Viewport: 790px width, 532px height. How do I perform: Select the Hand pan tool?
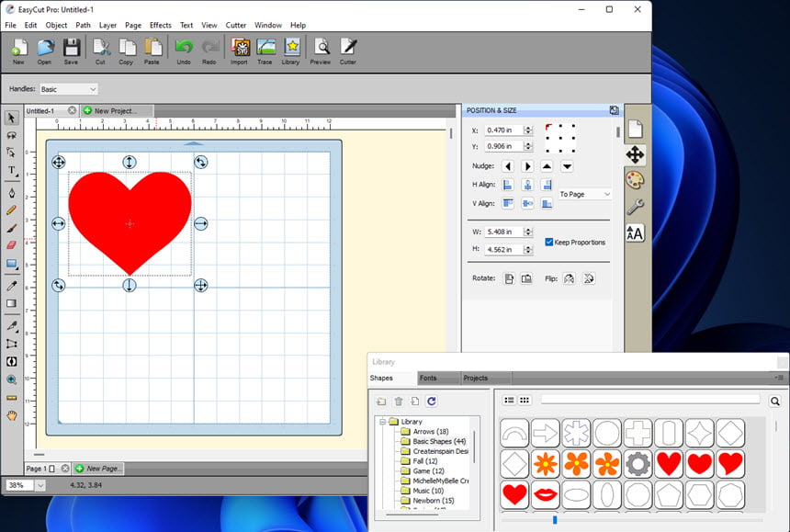coord(11,415)
